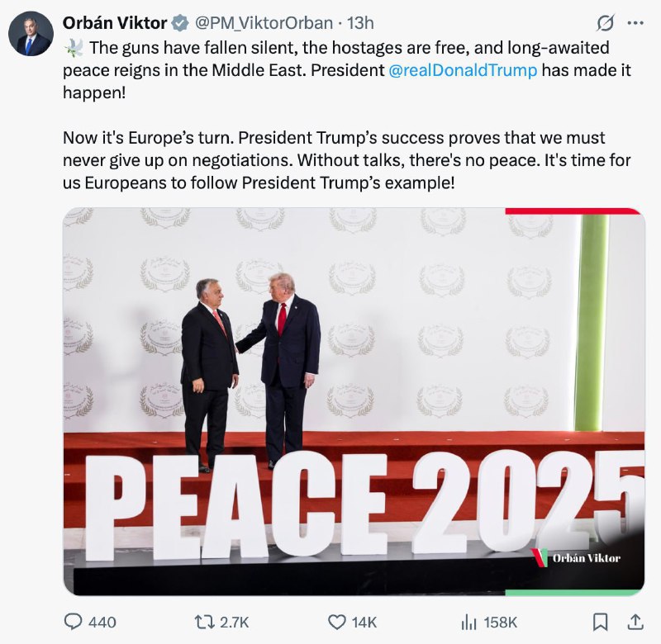Screen dimensions: 661x644
Task: Click the 440 replies count
Action: coord(102,622)
